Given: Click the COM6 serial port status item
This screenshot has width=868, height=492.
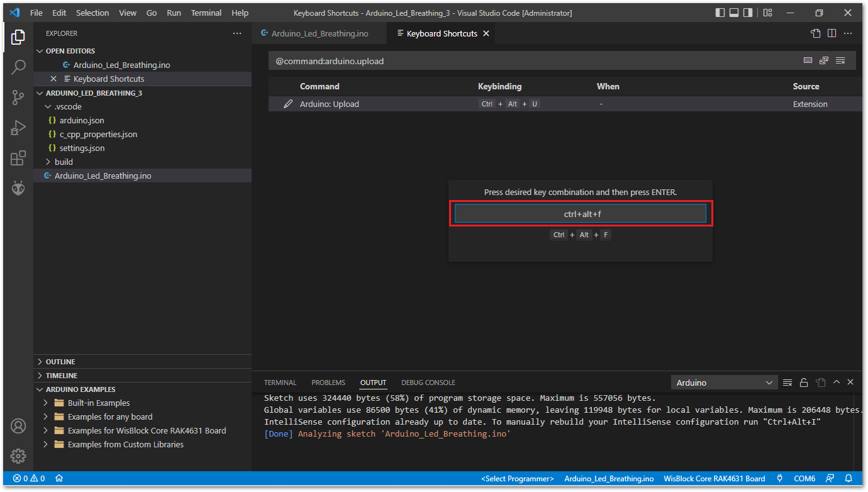Looking at the screenshot, I should (804, 478).
